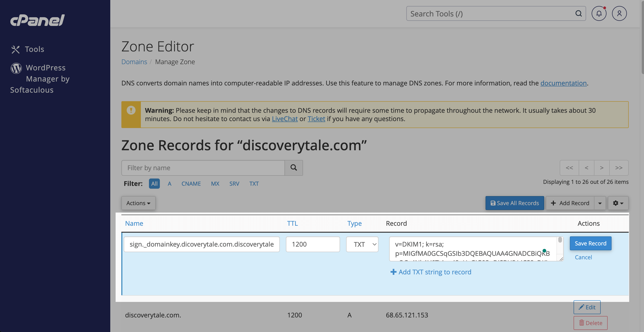Click the Save Record button

click(590, 243)
